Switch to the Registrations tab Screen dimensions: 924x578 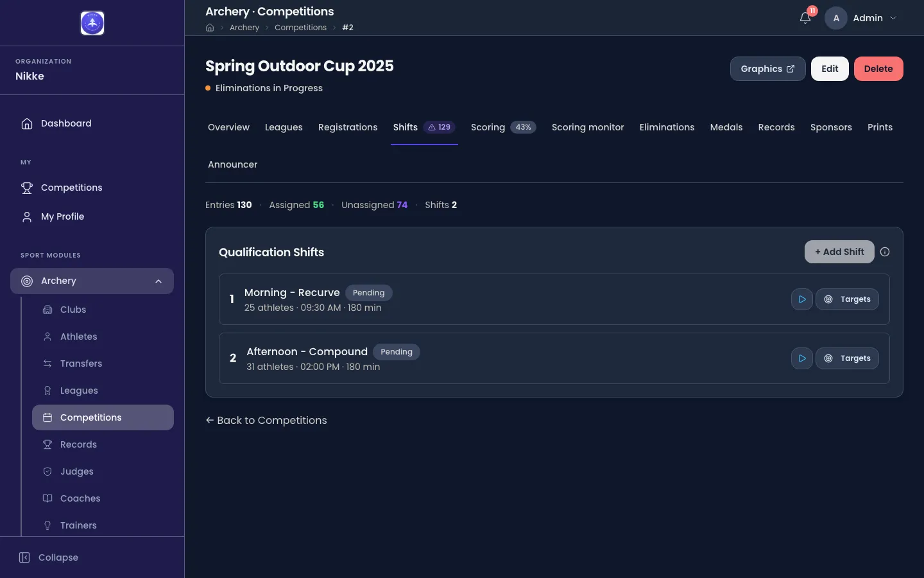[348, 127]
